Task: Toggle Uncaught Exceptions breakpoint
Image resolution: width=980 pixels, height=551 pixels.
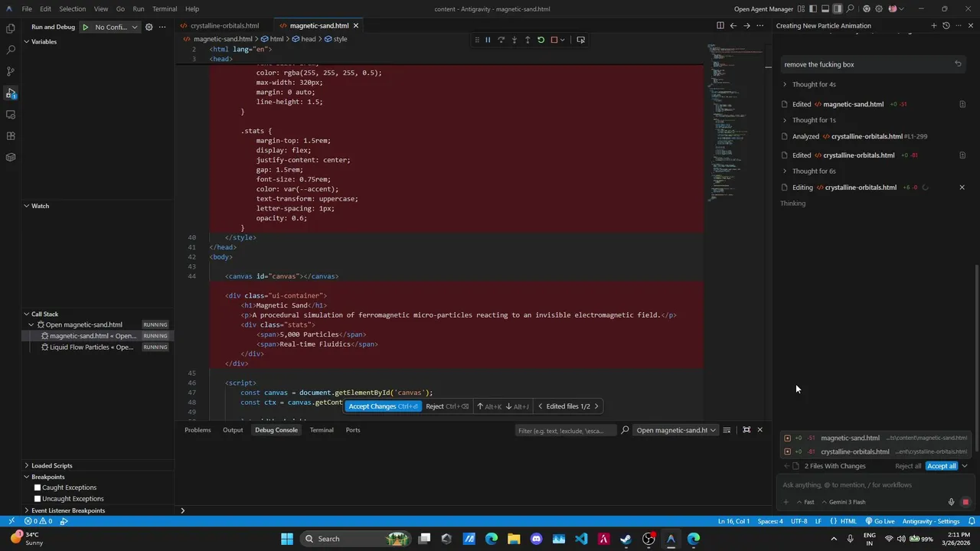Action: (x=37, y=499)
